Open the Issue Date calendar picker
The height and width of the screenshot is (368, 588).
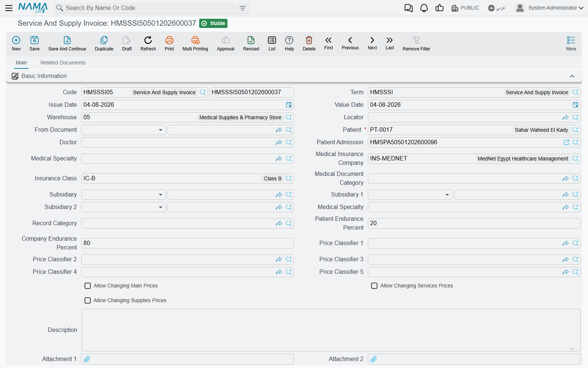click(x=289, y=105)
